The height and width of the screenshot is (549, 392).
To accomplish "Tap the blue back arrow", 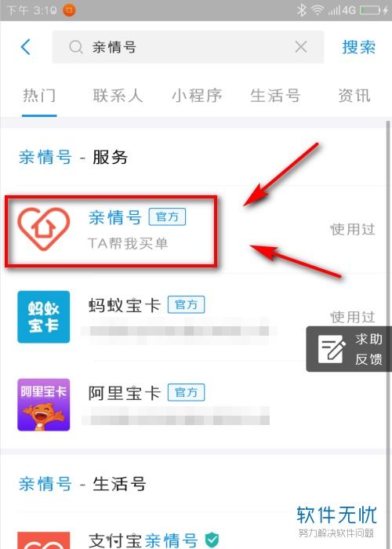I will [x=26, y=47].
